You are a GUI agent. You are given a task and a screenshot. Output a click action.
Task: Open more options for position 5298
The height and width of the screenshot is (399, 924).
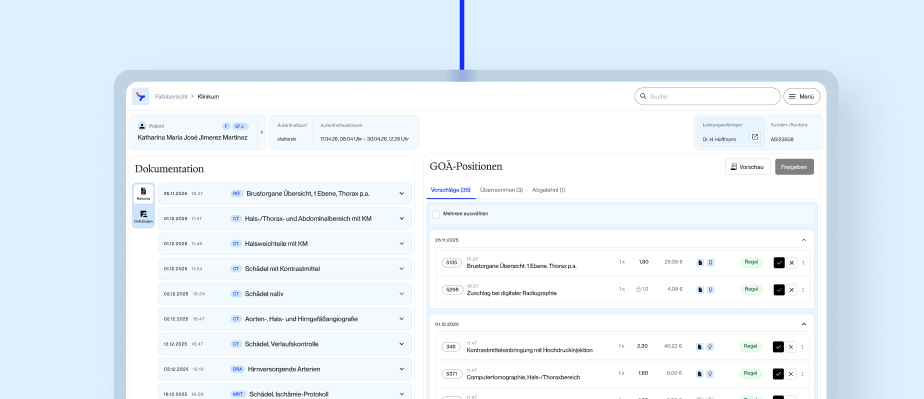point(803,290)
